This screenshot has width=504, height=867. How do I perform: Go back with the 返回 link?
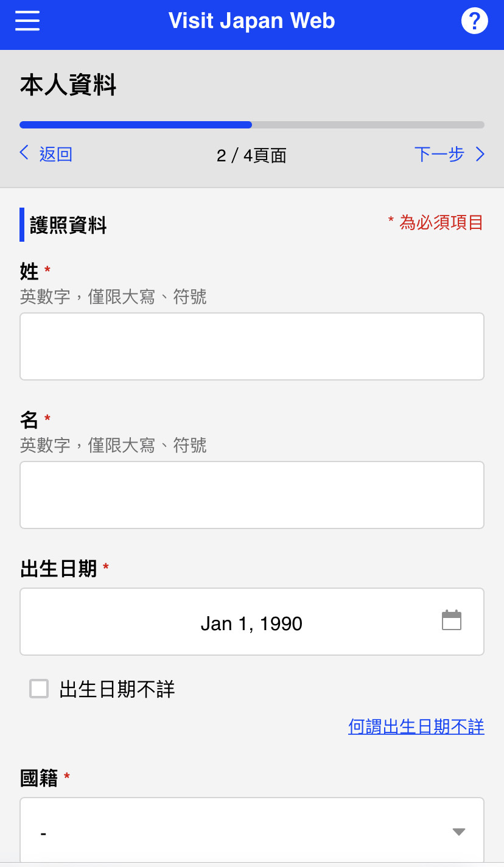click(x=56, y=154)
